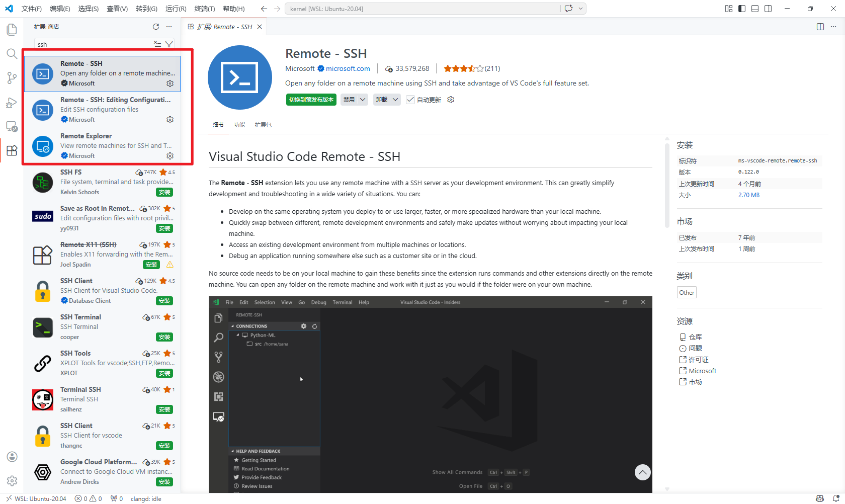The height and width of the screenshot is (504, 845).
Task: Go back with navigation arrow
Action: tap(264, 9)
